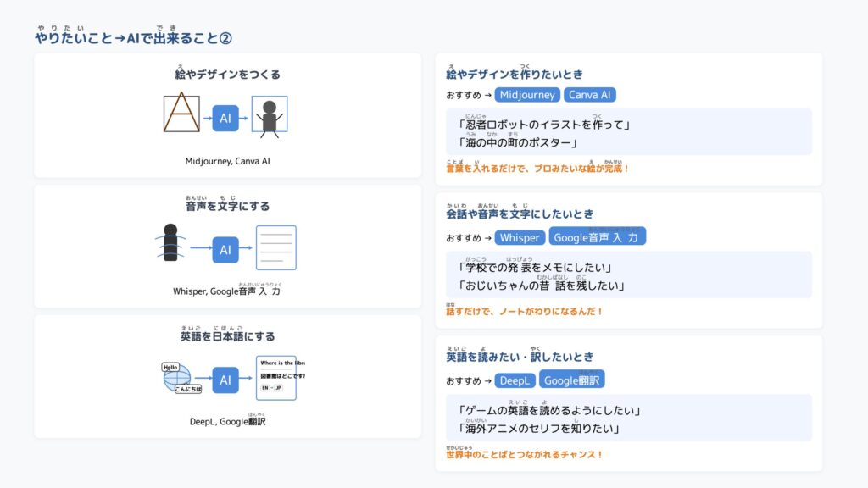Click おすすめ label beside Whisper
This screenshot has width=868, height=488.
tap(464, 238)
